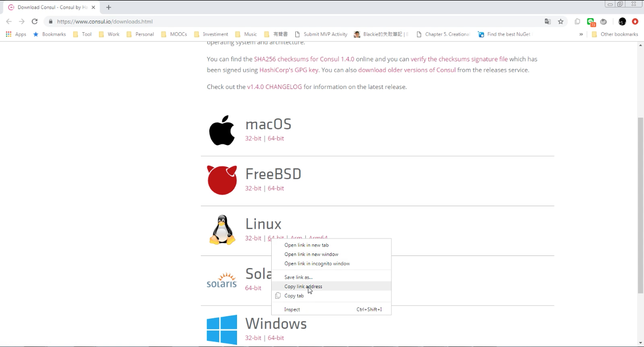Click the browser back arrow
This screenshot has width=644, height=347.
point(9,22)
